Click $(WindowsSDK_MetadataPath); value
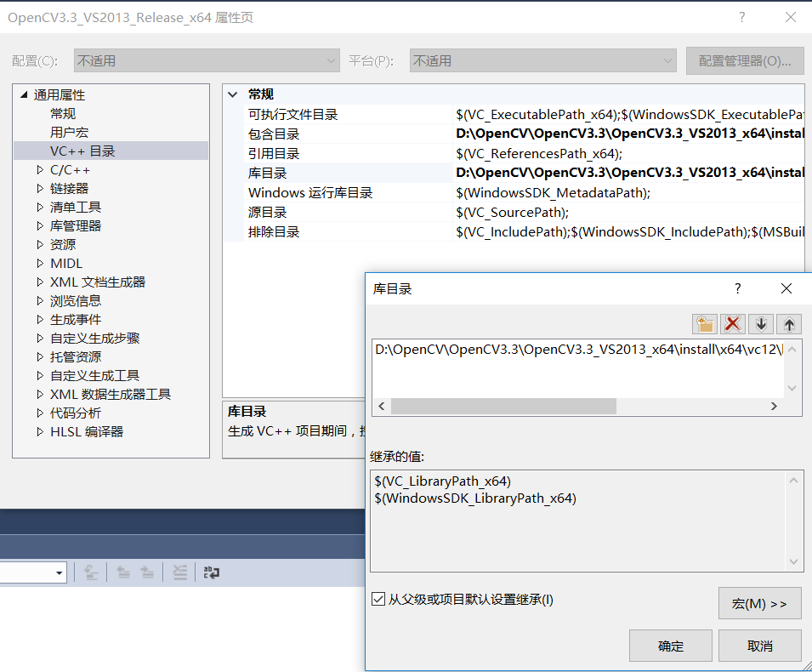The height and width of the screenshot is (672, 812). coord(553,193)
